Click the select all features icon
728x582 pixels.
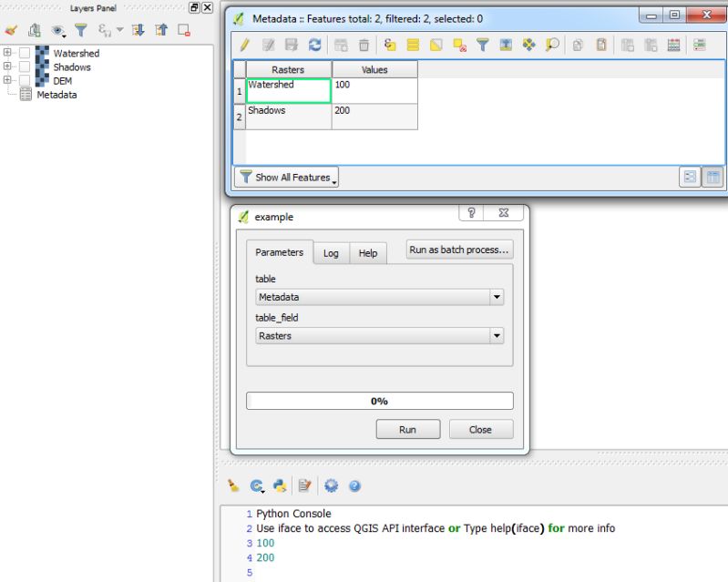click(x=413, y=45)
